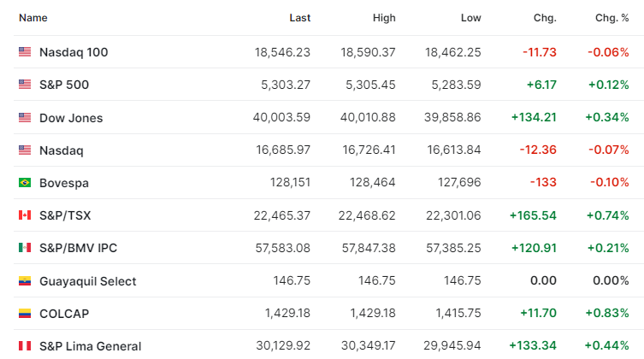
Task: Open the Nasdaq 100 index link
Action: tap(74, 52)
